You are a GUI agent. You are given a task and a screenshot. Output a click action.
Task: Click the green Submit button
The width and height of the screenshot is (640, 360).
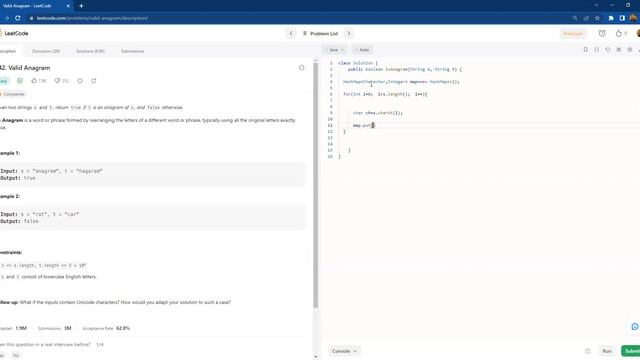coord(631,351)
